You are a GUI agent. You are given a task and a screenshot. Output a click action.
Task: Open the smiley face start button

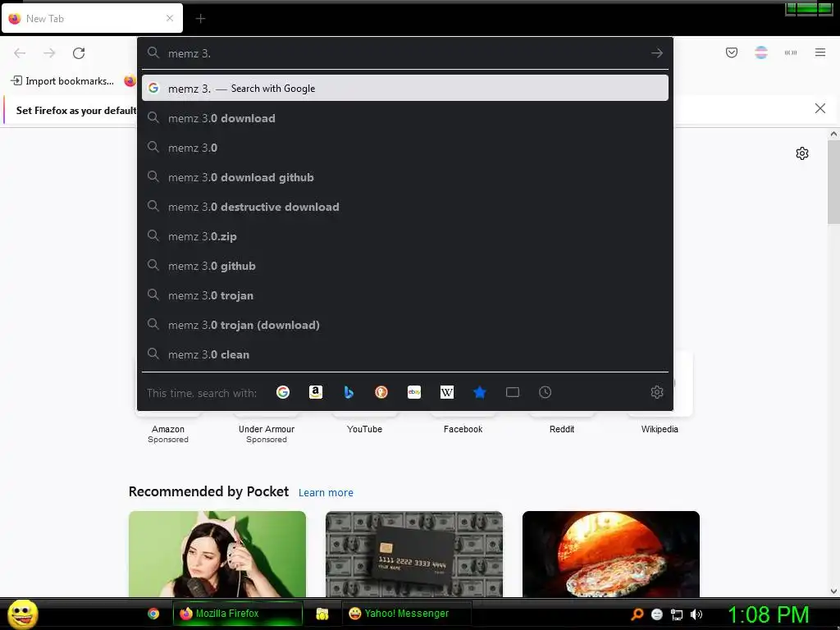[x=22, y=614]
